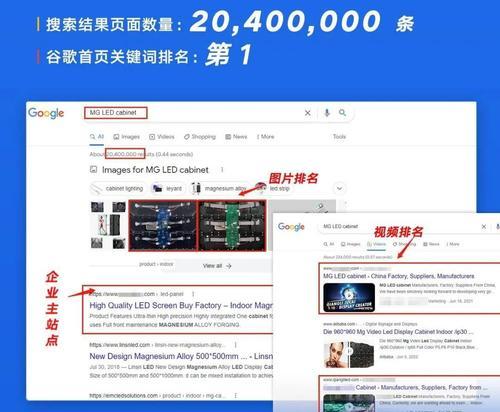Image resolution: width=500 pixels, height=412 pixels.
Task: Open High Quality LED Screen Buy Factory result
Action: 181,305
